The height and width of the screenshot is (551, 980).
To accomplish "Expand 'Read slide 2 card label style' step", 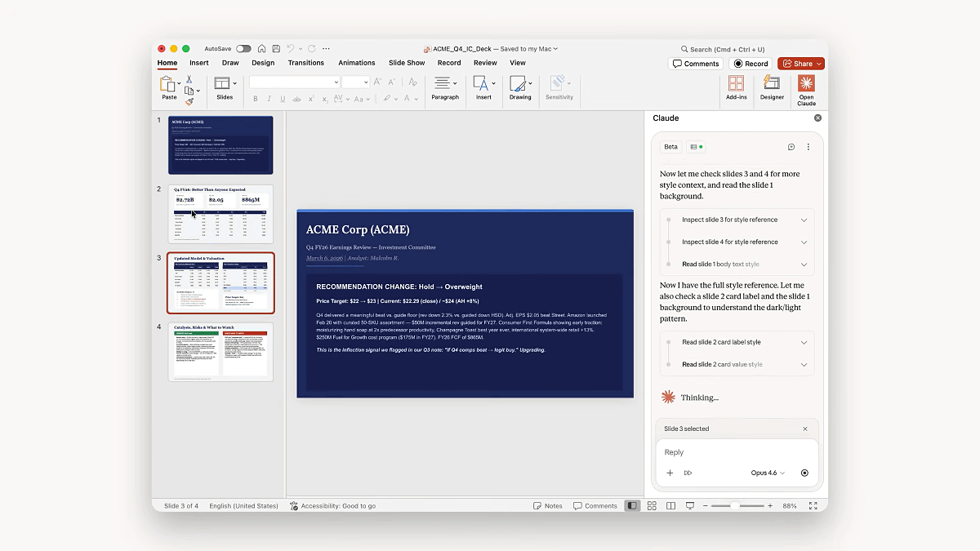I will click(x=804, y=342).
